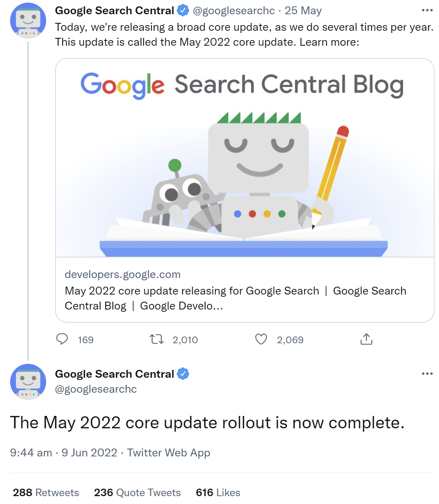This screenshot has height=504, width=439.
Task: Click the verified badge next to Google Search Central
Action: [183, 10]
